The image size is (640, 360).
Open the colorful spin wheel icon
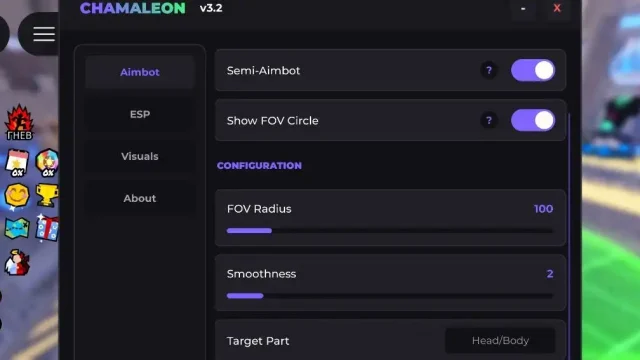pyautogui.click(x=47, y=162)
